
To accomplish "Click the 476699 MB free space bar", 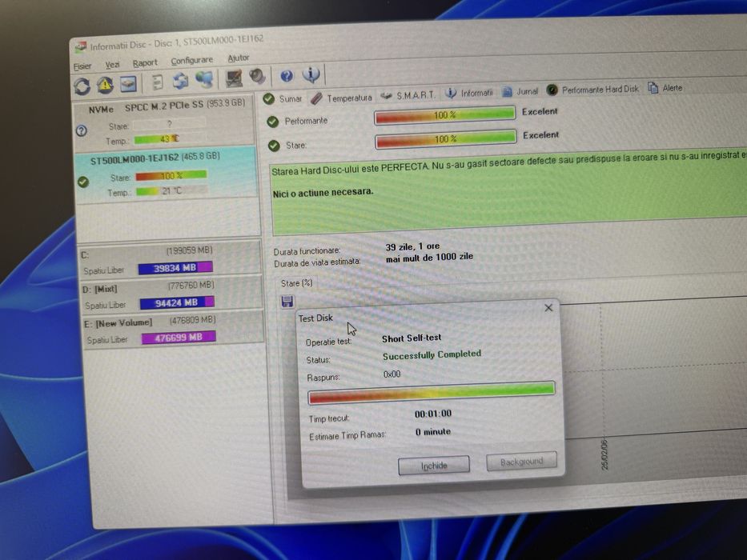I will 179,338.
